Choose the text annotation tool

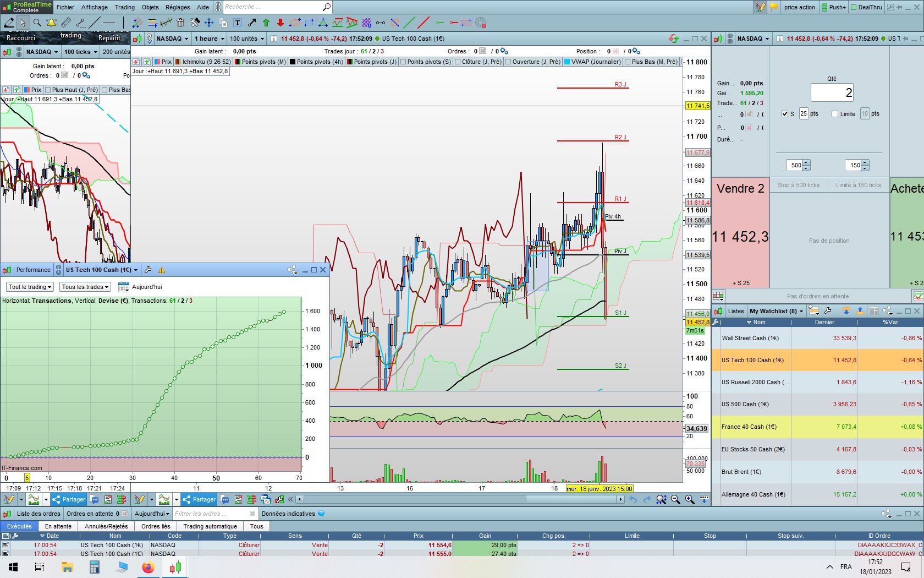(x=238, y=23)
